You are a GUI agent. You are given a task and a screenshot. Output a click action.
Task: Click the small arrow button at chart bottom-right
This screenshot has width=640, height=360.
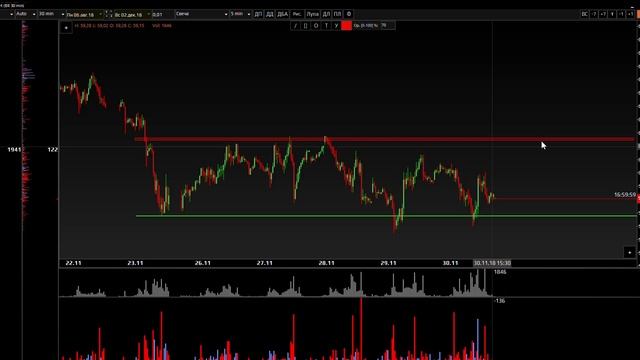(629, 252)
